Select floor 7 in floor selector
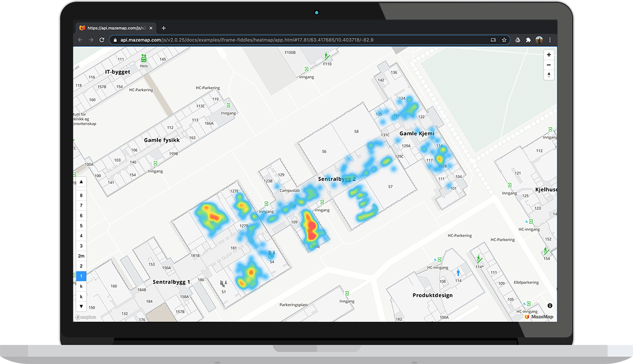 [x=81, y=206]
